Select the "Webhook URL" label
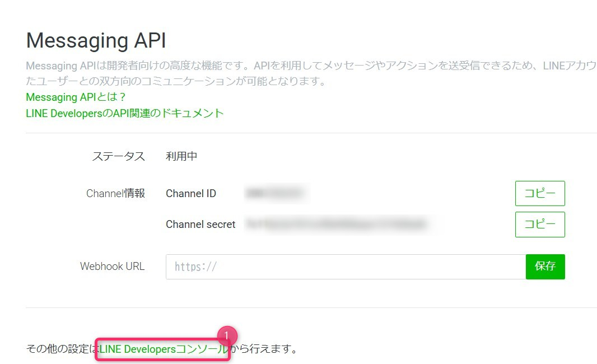This screenshot has width=597, height=364. tap(113, 266)
